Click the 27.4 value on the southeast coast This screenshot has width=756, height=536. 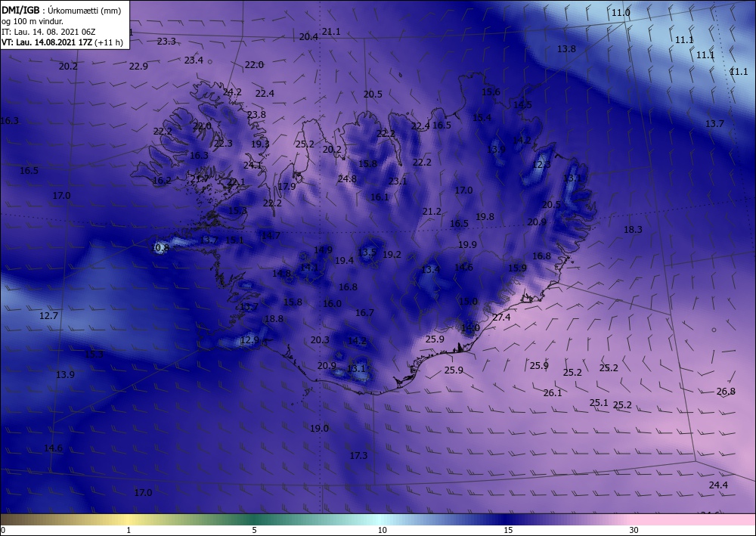[501, 318]
